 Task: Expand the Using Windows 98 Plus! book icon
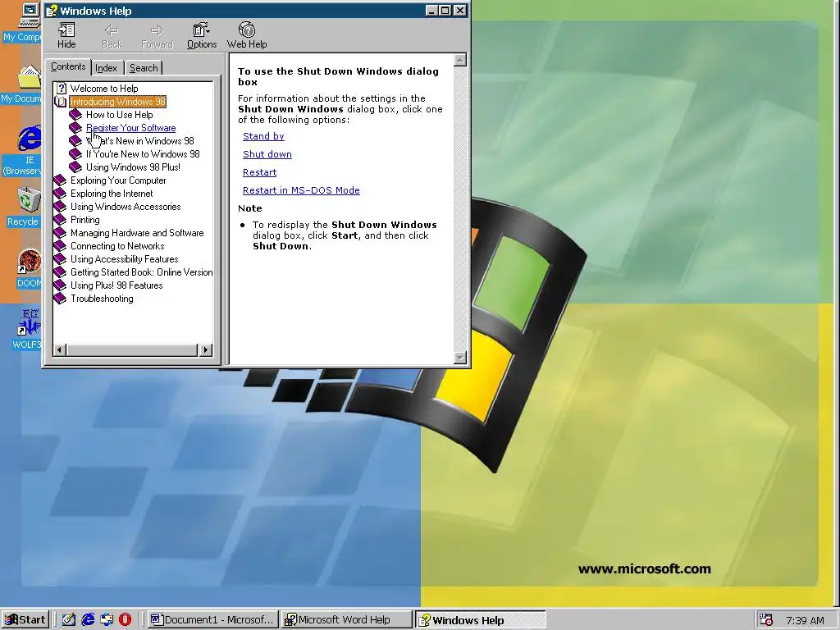pyautogui.click(x=75, y=167)
